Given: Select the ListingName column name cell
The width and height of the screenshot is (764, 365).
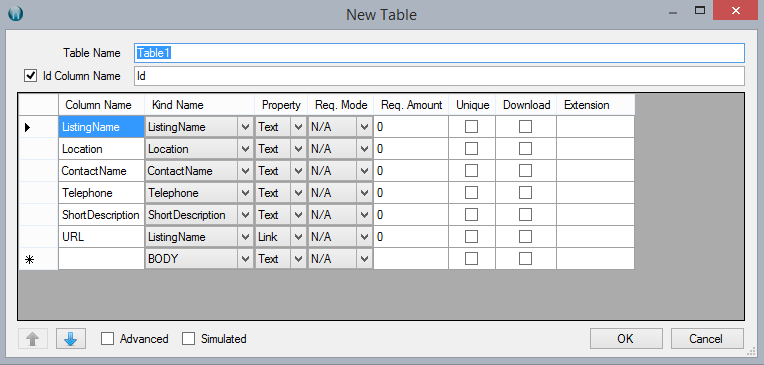Looking at the screenshot, I should [101, 127].
